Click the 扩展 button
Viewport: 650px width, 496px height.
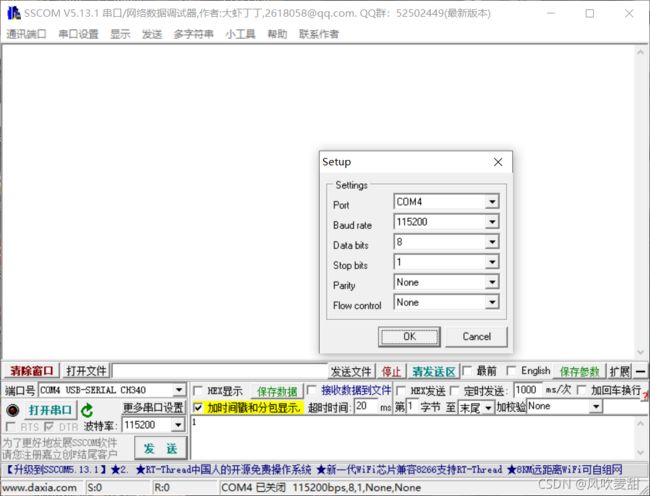pyautogui.click(x=619, y=371)
